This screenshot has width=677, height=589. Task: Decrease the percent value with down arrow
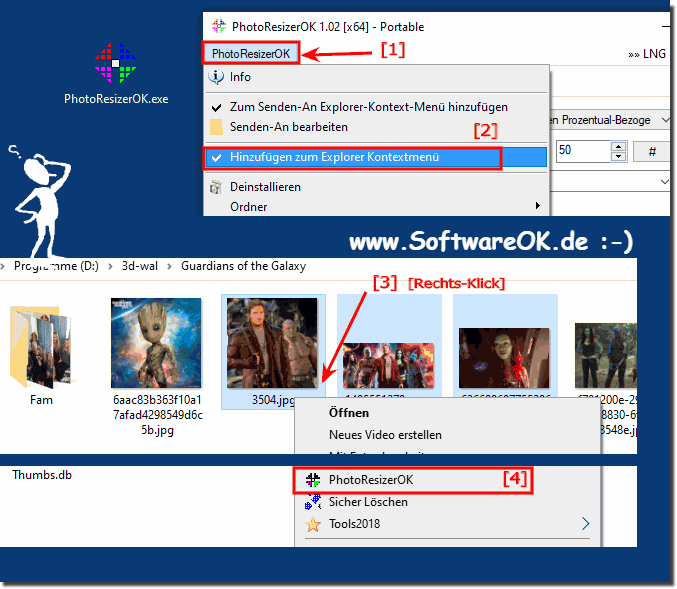[619, 156]
